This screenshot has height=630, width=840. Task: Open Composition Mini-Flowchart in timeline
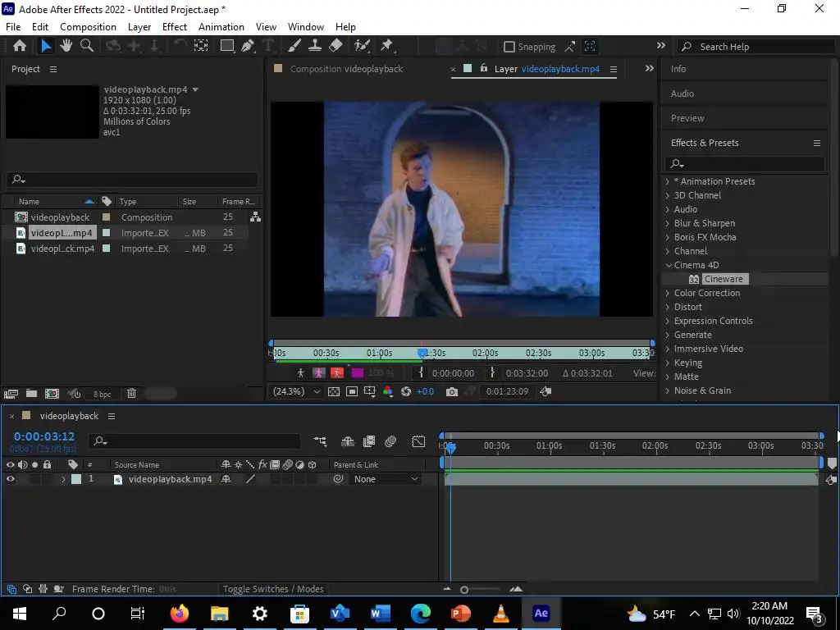pos(320,441)
